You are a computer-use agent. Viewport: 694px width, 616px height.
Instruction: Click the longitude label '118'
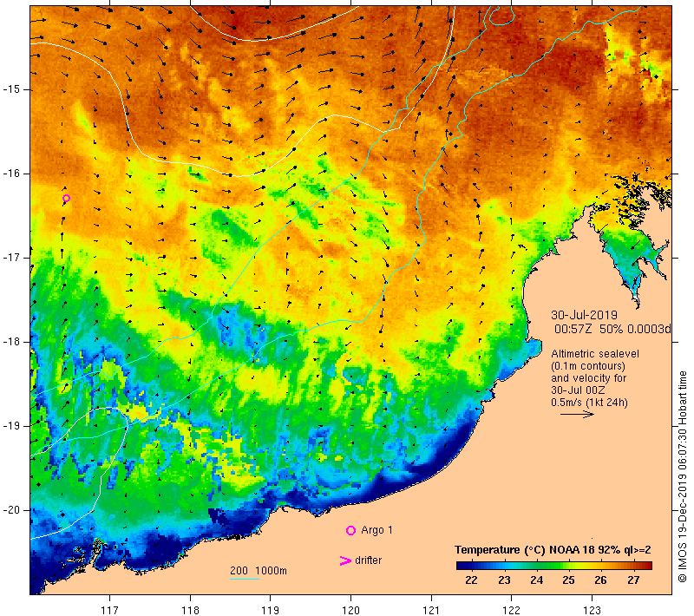190,610
